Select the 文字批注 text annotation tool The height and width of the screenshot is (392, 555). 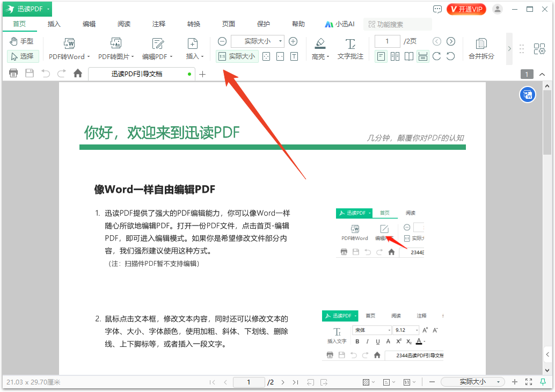point(350,48)
